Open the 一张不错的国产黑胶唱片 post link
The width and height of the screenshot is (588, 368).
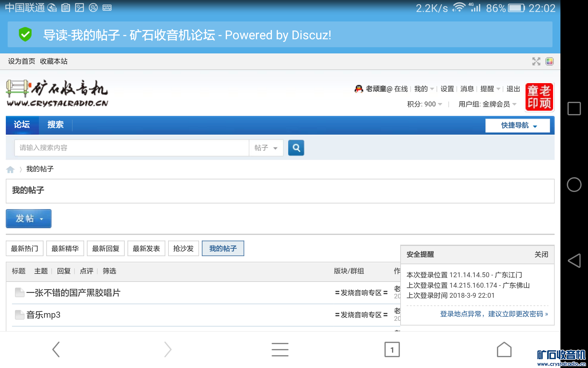(73, 293)
